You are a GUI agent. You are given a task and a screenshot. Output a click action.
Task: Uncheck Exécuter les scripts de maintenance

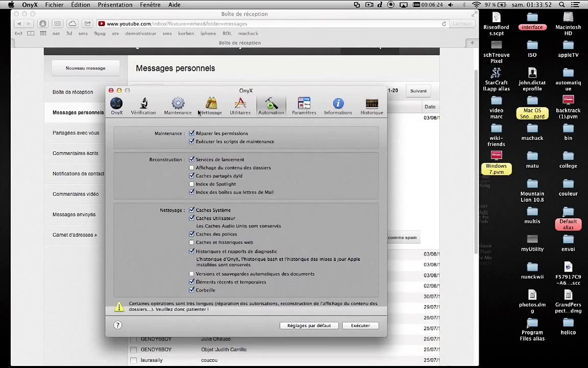(191, 141)
